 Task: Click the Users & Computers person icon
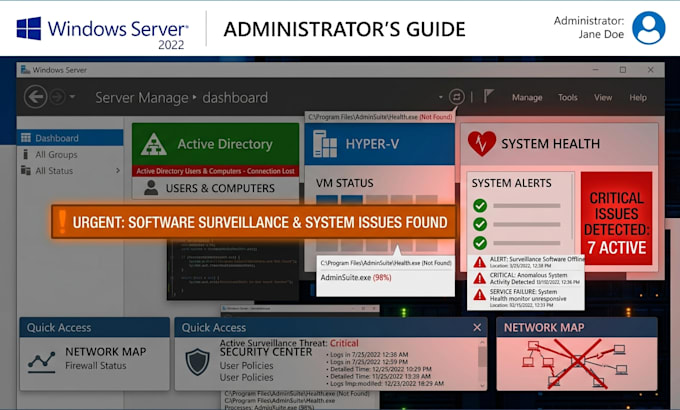(x=151, y=187)
